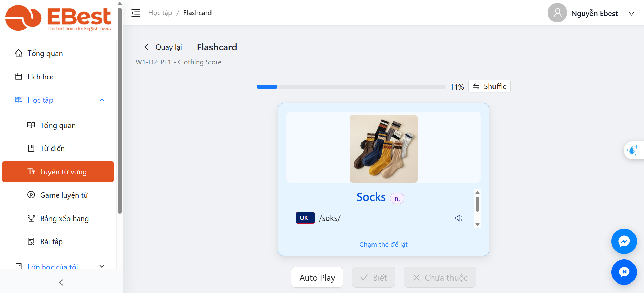Image resolution: width=644 pixels, height=293 pixels.
Task: Collapse the Học tập sidebar section
Action: coord(102,100)
